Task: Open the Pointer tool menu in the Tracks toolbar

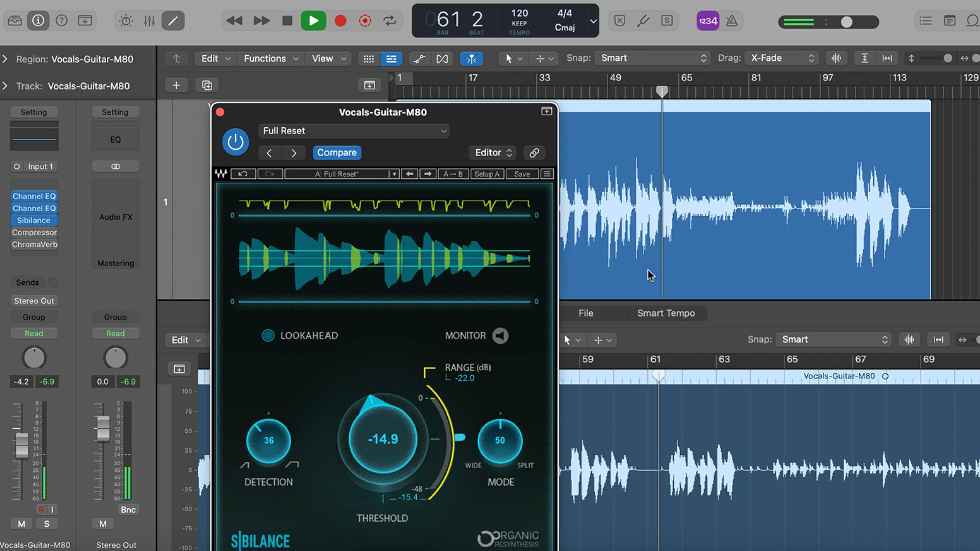Action: [513, 59]
